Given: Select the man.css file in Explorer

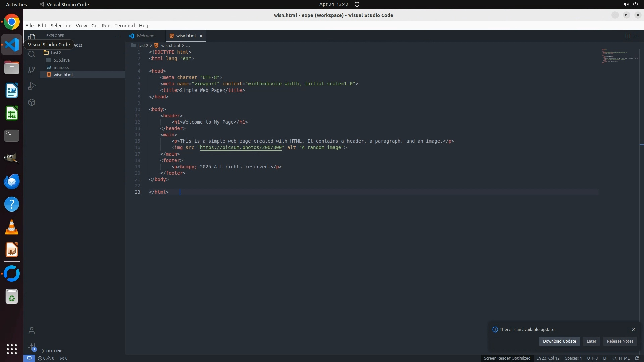Looking at the screenshot, I should click(61, 67).
